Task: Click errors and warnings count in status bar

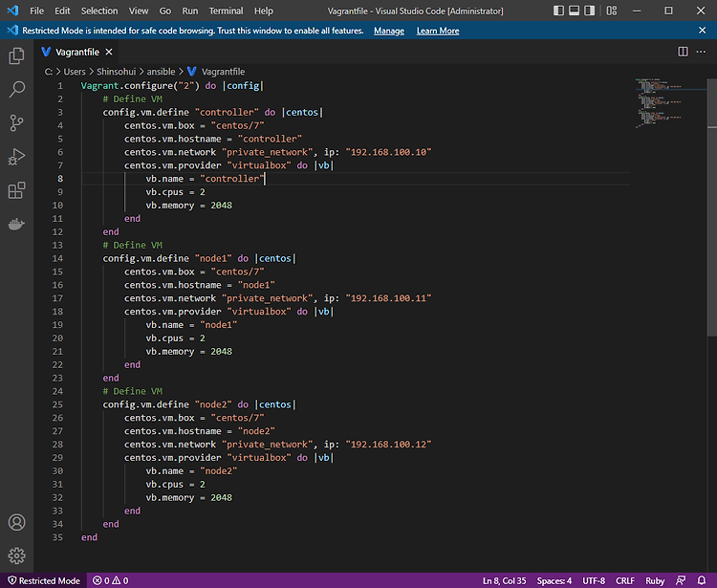Action: 111,580
